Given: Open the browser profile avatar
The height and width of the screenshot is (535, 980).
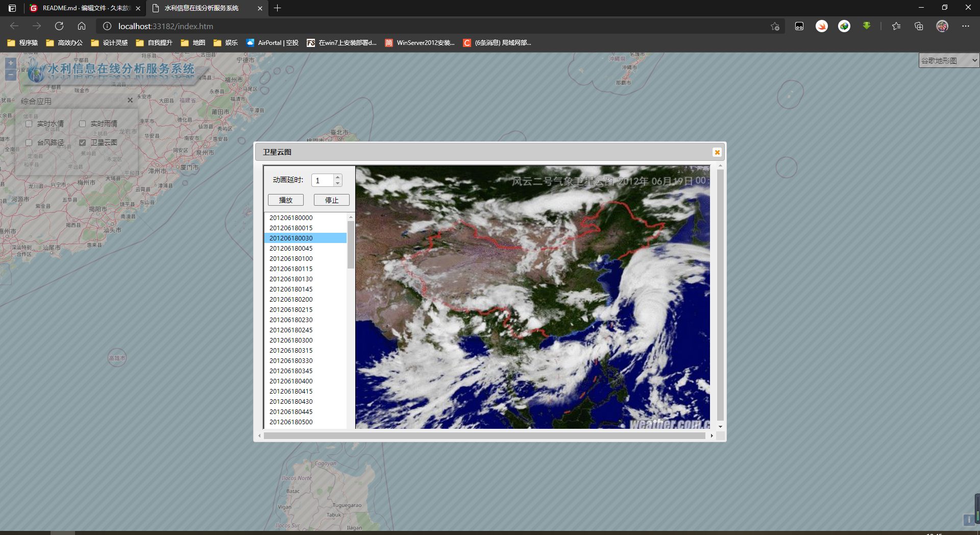Looking at the screenshot, I should (x=942, y=26).
